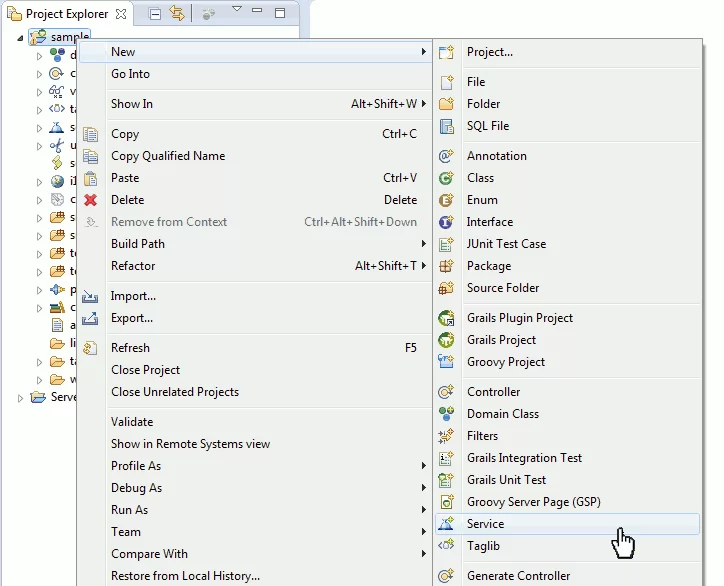Viewport: 724px width, 586px height.
Task: Click the Groovy Project icon
Action: pos(446,362)
